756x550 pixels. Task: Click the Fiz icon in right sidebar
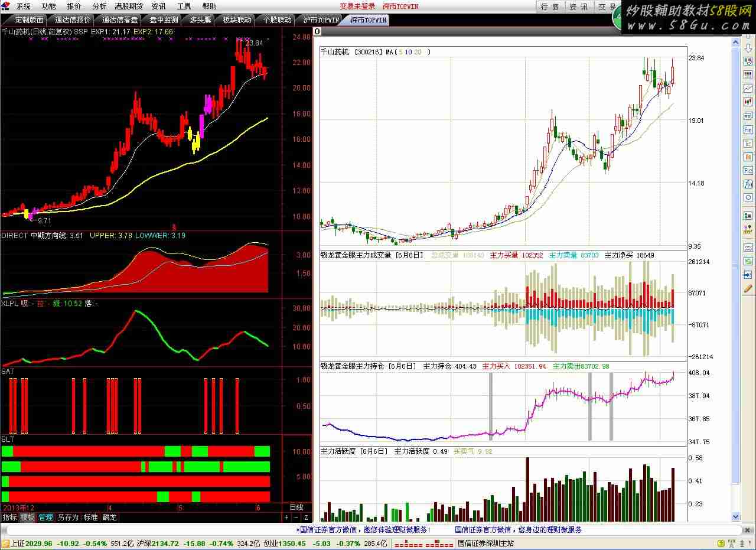[x=748, y=170]
